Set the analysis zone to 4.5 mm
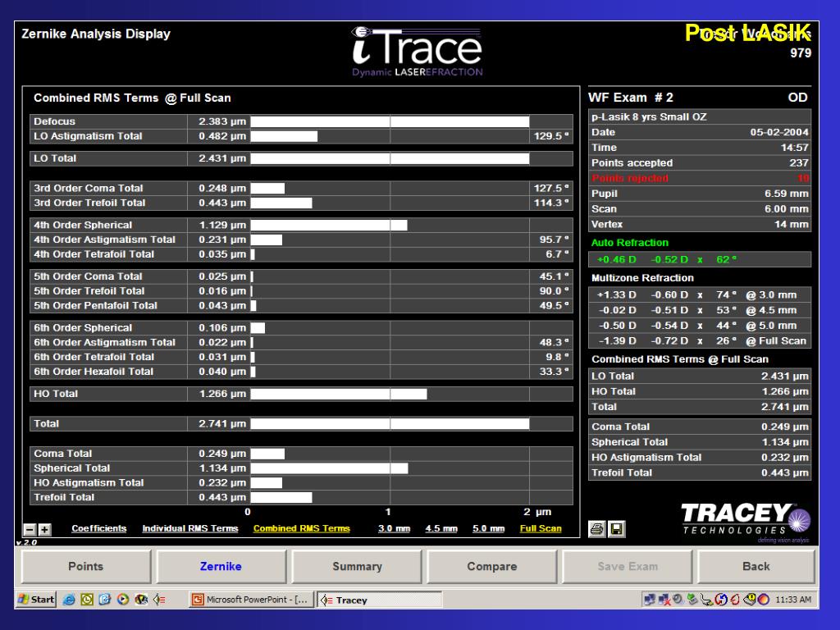840x630 pixels. point(441,528)
